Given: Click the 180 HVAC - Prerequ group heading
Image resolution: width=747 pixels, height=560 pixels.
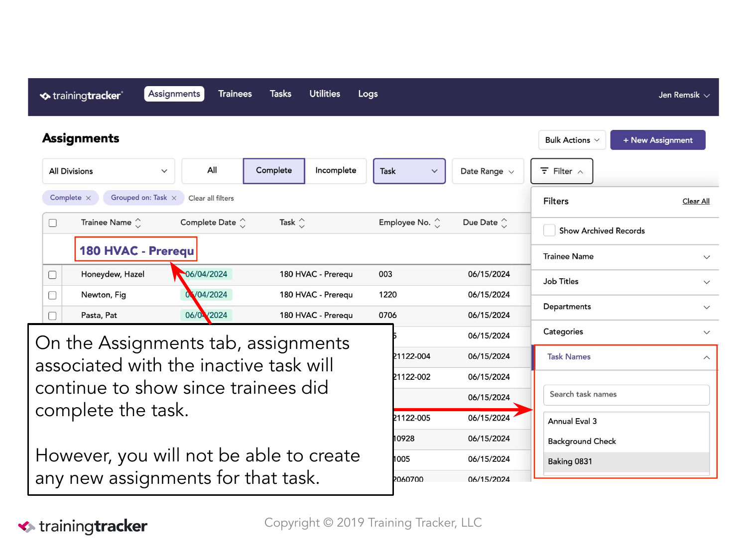Looking at the screenshot, I should point(136,250).
